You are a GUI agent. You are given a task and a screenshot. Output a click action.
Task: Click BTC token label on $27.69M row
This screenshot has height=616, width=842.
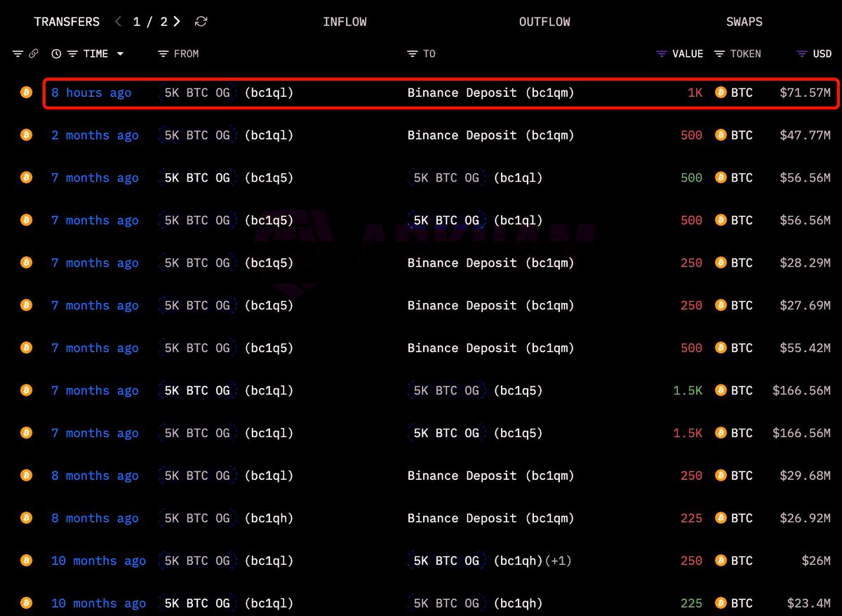pos(742,305)
